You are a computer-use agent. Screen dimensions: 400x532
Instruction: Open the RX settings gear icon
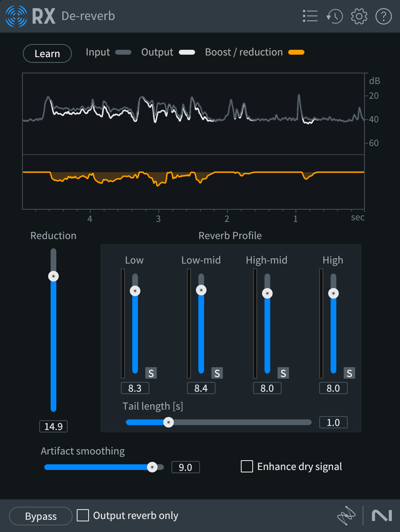point(359,16)
